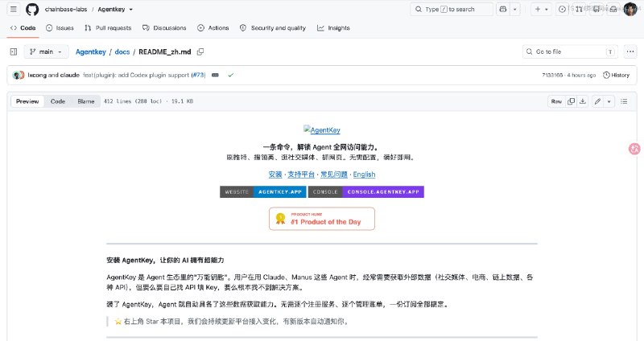Navigate to docs folder in breadcrumb

[122, 51]
